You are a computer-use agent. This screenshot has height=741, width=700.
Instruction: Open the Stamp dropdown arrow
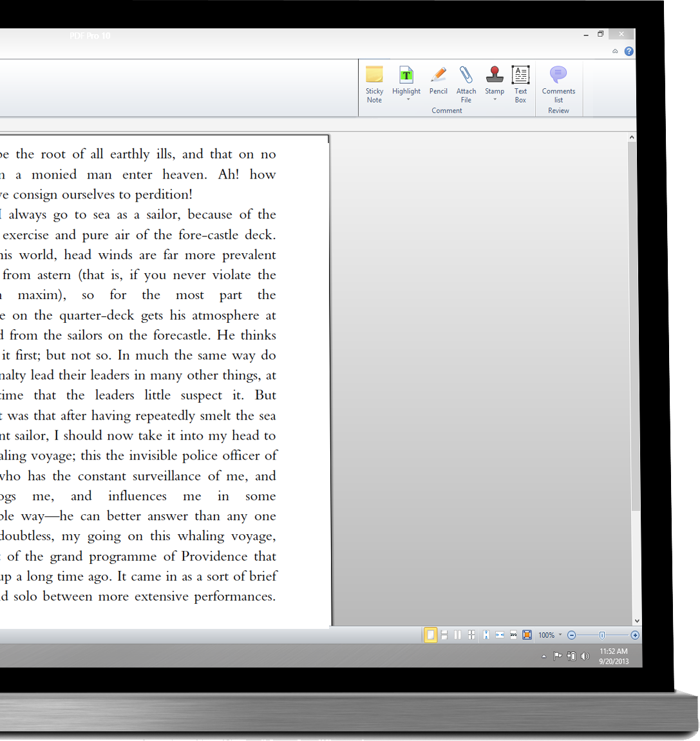tap(495, 100)
